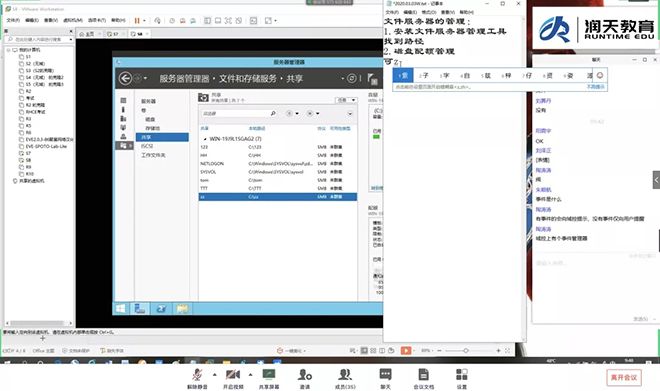
Task: Click the emoji face icon in the IME bar
Action: 600,75
